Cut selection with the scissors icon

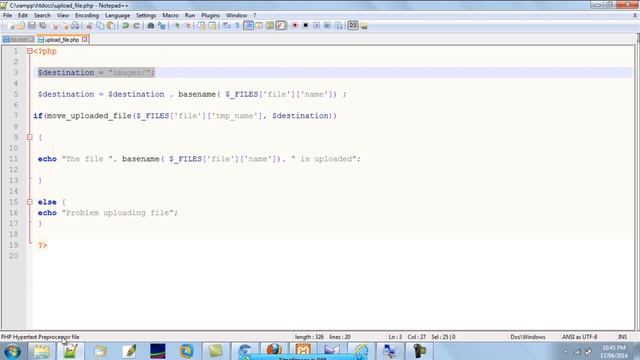click(x=89, y=26)
